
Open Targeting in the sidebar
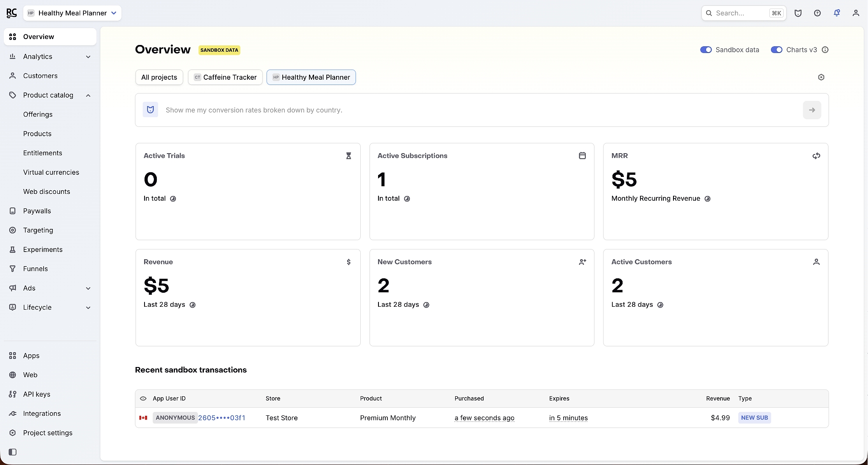tap(50, 230)
